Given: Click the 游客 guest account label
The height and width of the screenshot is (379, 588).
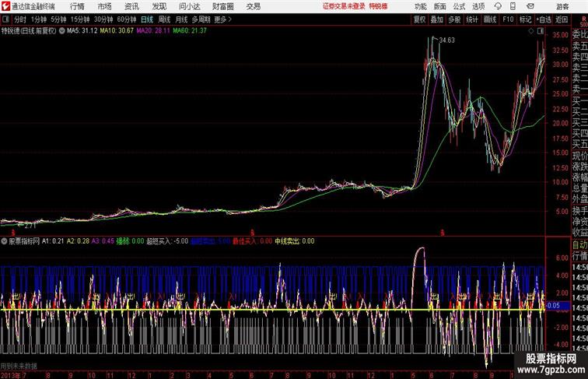Looking at the screenshot, I should coord(562,6).
